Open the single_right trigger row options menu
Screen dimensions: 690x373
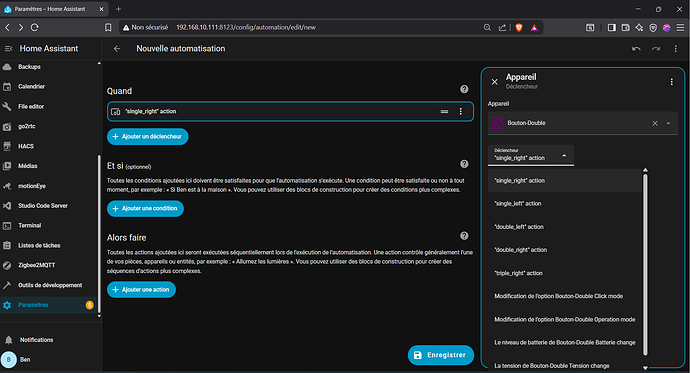(461, 112)
